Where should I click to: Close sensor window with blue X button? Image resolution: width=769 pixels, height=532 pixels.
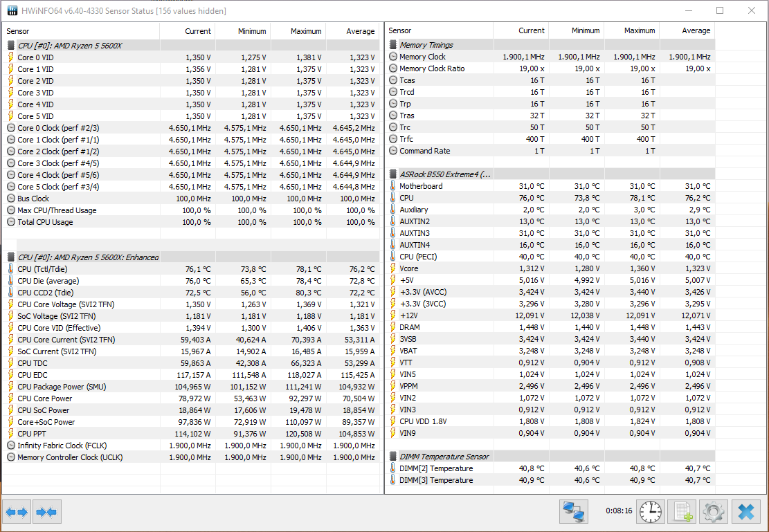pyautogui.click(x=746, y=512)
